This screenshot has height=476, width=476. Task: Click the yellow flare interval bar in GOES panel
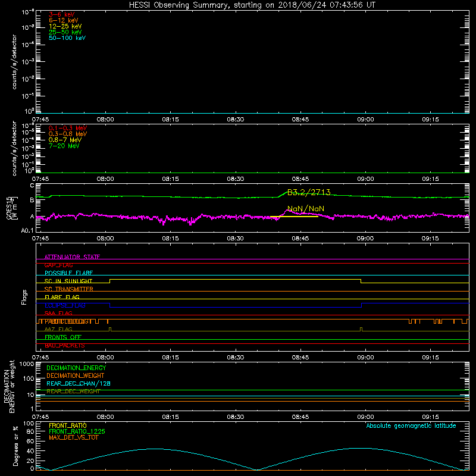294,217
